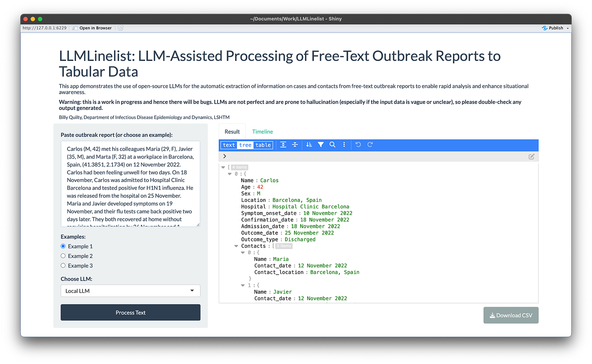Viewport: 592px width, 364px height.
Task: Collapse all nodes in the JSON tree
Action: (x=295, y=145)
